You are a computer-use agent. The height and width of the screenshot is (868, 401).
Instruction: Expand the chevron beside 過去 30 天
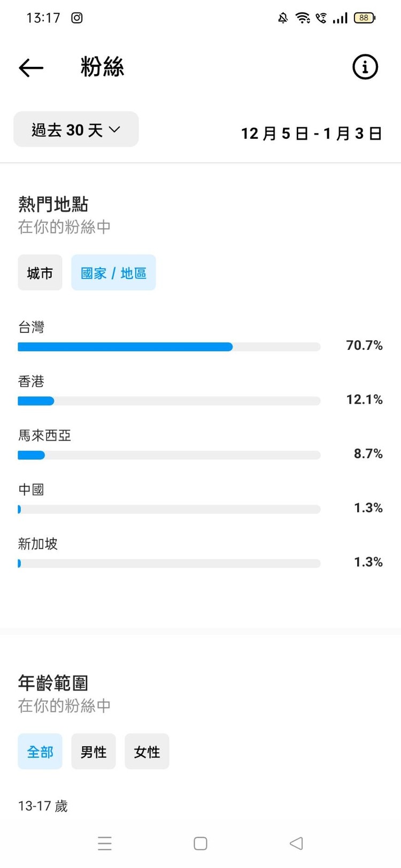[x=115, y=129]
